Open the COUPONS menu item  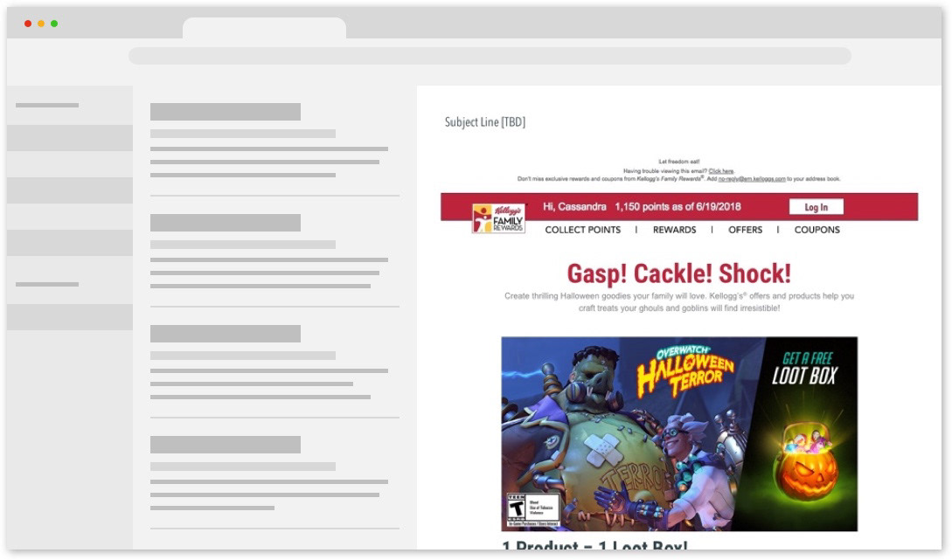pyautogui.click(x=817, y=230)
